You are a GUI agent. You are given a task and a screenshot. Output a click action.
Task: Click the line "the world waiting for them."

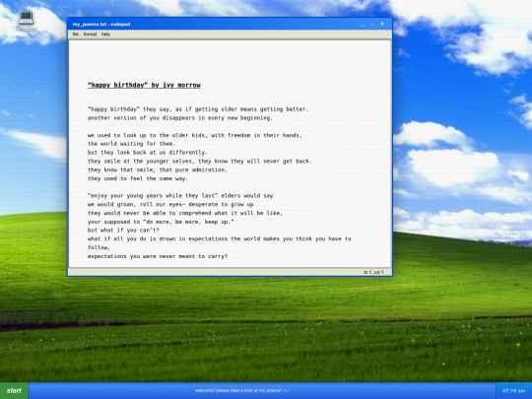(x=131, y=144)
